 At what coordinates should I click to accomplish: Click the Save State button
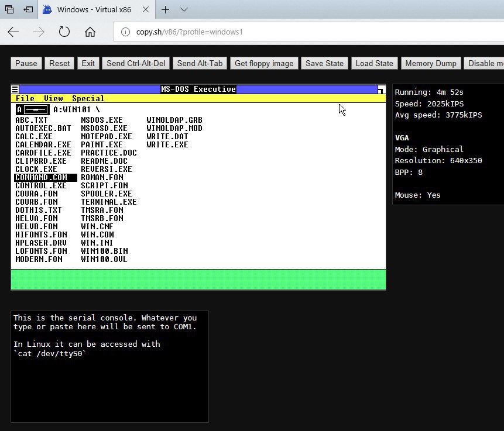[x=325, y=63]
